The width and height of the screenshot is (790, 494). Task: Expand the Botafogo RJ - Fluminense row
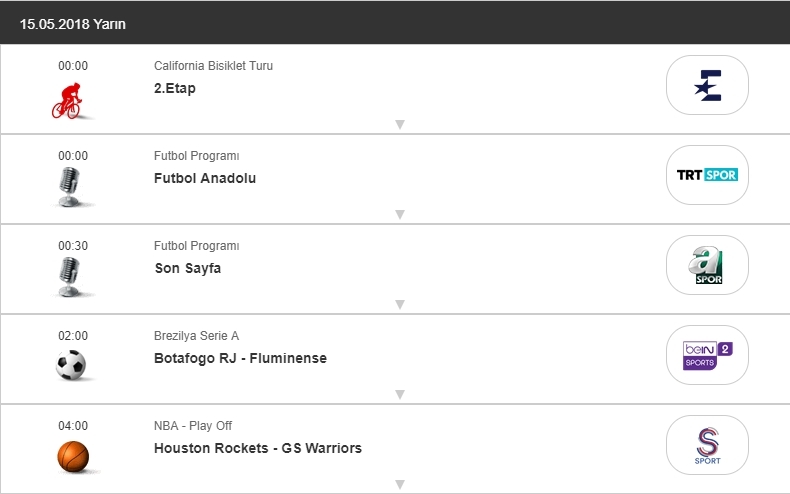point(399,395)
